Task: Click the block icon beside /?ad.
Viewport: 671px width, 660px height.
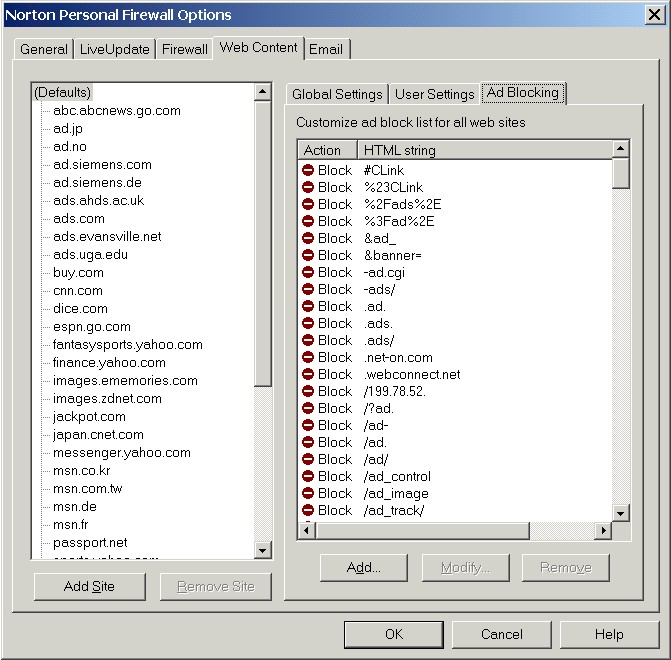Action: coord(308,408)
